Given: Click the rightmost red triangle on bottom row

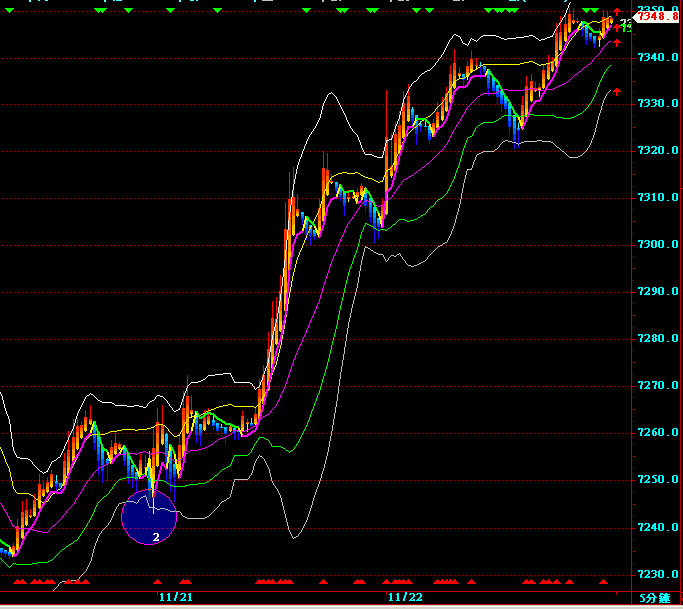Looking at the screenshot, I should 602,580.
